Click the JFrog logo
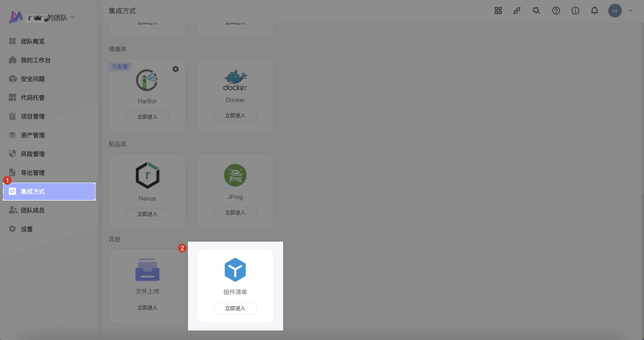 235,175
